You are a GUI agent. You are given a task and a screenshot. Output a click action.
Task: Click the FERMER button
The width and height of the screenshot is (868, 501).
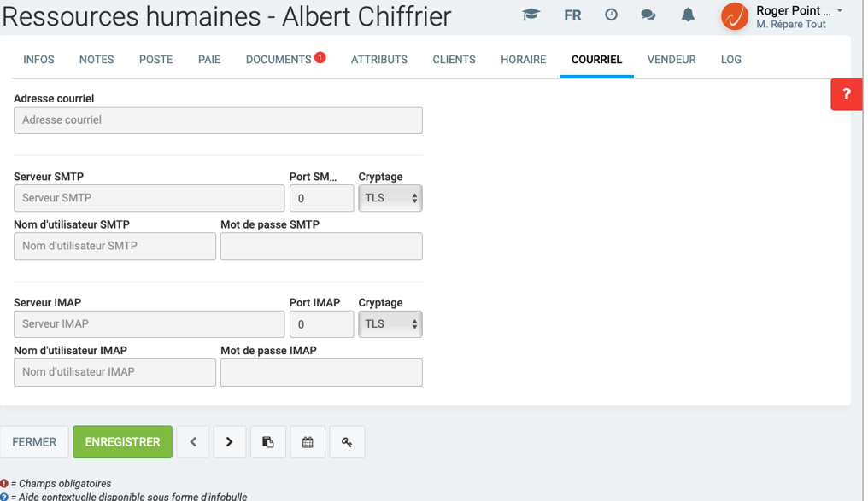coord(34,442)
